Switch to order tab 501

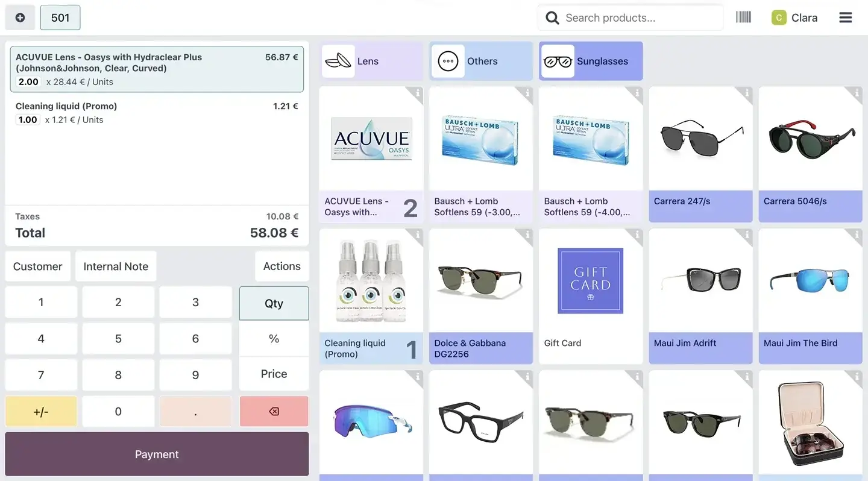(60, 17)
